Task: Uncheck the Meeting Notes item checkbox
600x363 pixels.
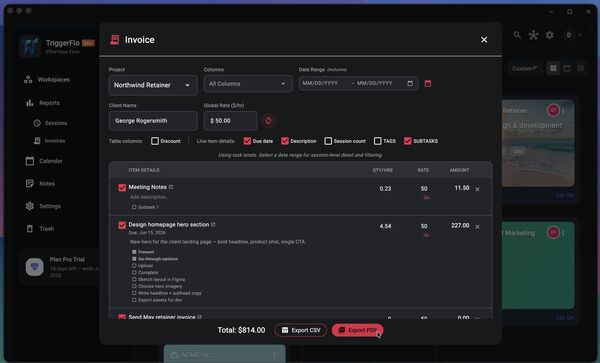Action: click(122, 187)
